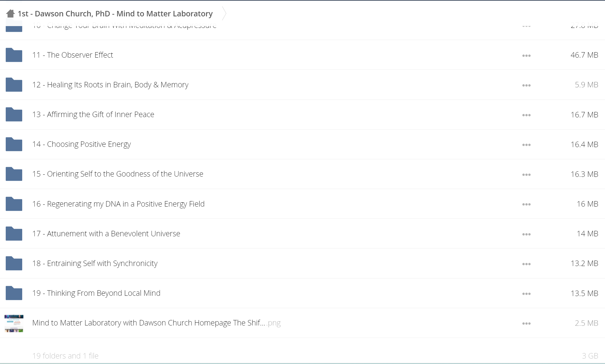
Task: Open options menu for the Homepage png file
Action: click(526, 323)
